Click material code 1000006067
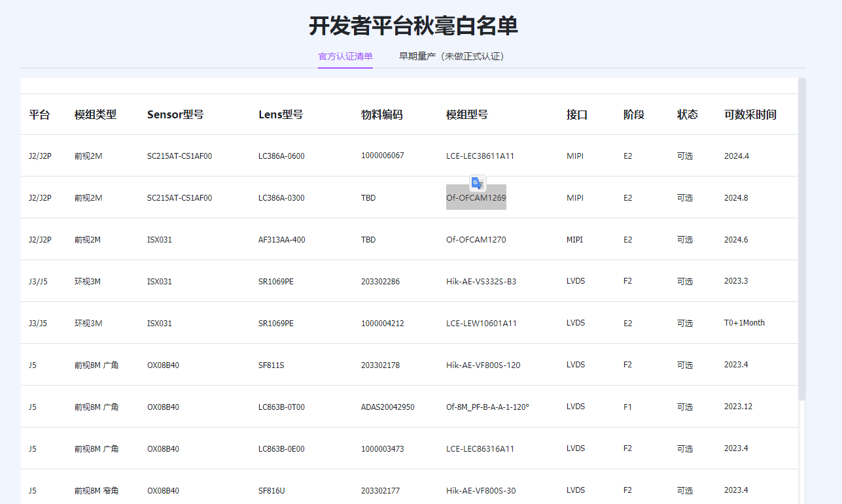Screen dimensions: 842x504 [383, 156]
